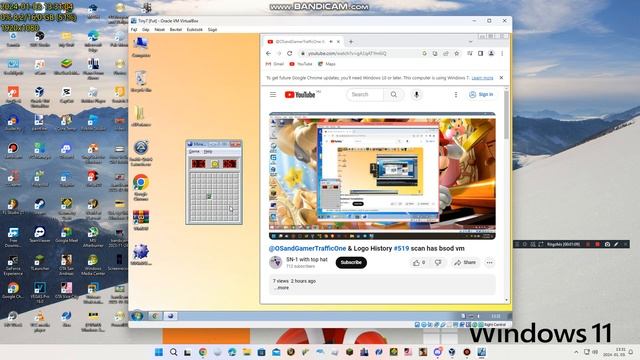Viewport: 640px width, 360px height.
Task: Select Google Chrome icon on VM desktop
Action: click(x=141, y=187)
